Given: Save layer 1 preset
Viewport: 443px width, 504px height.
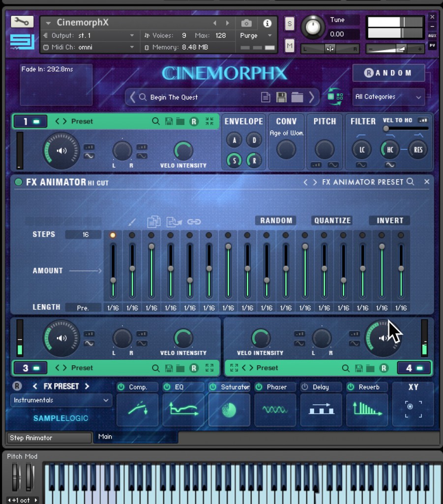Looking at the screenshot, I should click(169, 121).
